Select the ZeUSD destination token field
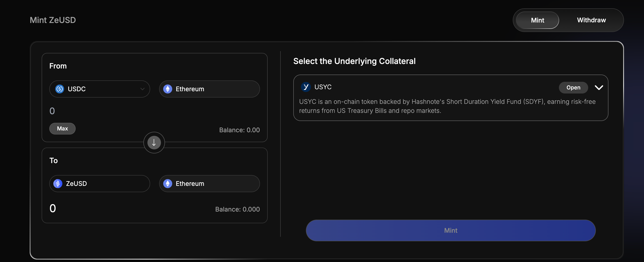644x262 pixels. click(x=99, y=183)
